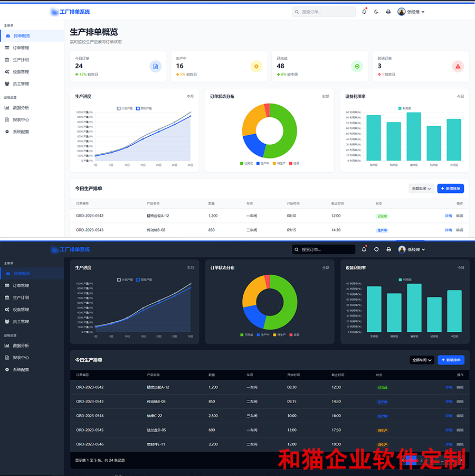The width and height of the screenshot is (475, 476).
Task: Click the blue document icon on 今日订单 card
Action: pos(155,67)
